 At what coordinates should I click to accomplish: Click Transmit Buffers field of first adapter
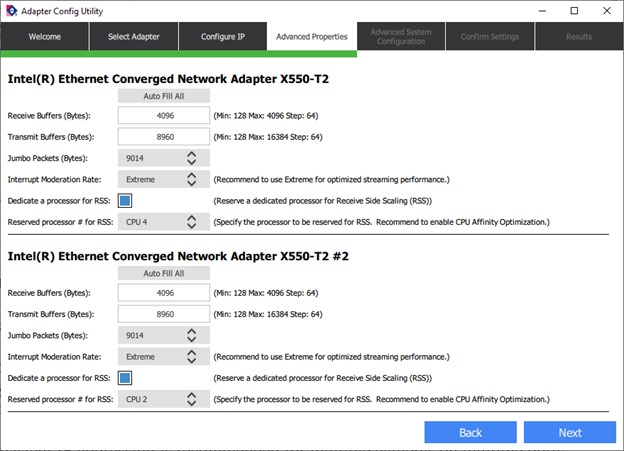coord(164,137)
